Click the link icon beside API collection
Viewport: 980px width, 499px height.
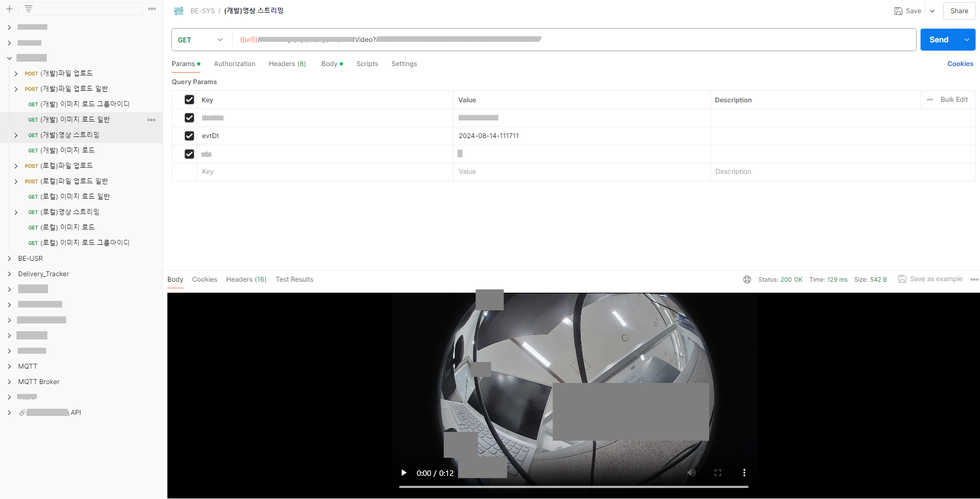pyautogui.click(x=22, y=412)
